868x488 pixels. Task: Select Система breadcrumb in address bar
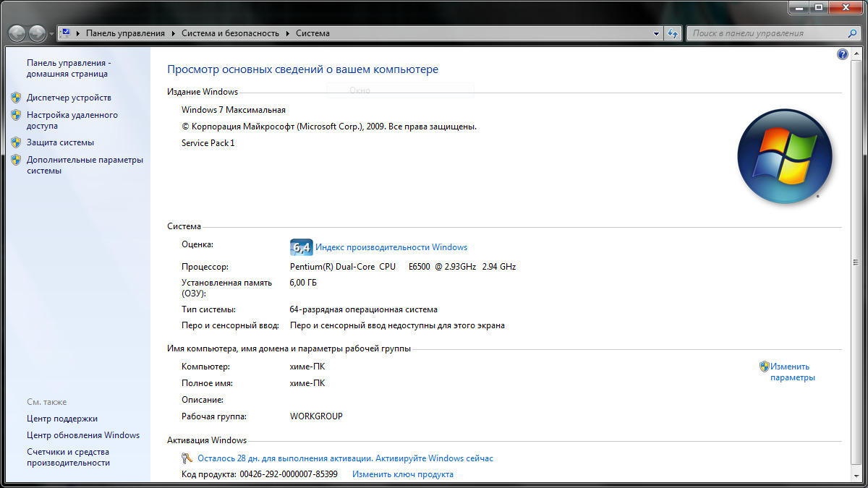point(312,33)
